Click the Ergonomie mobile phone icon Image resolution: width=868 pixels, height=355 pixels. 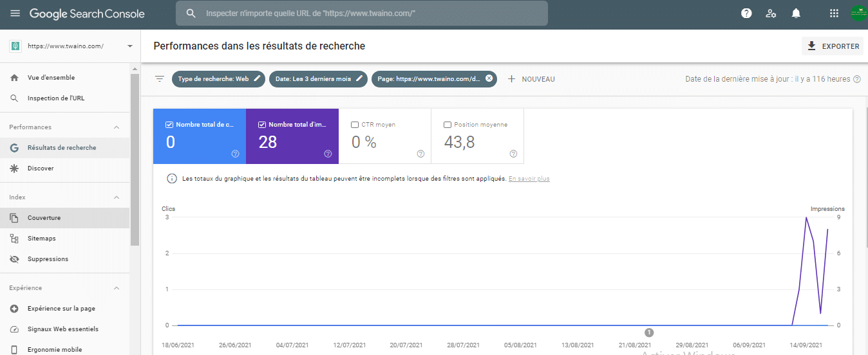(x=14, y=350)
